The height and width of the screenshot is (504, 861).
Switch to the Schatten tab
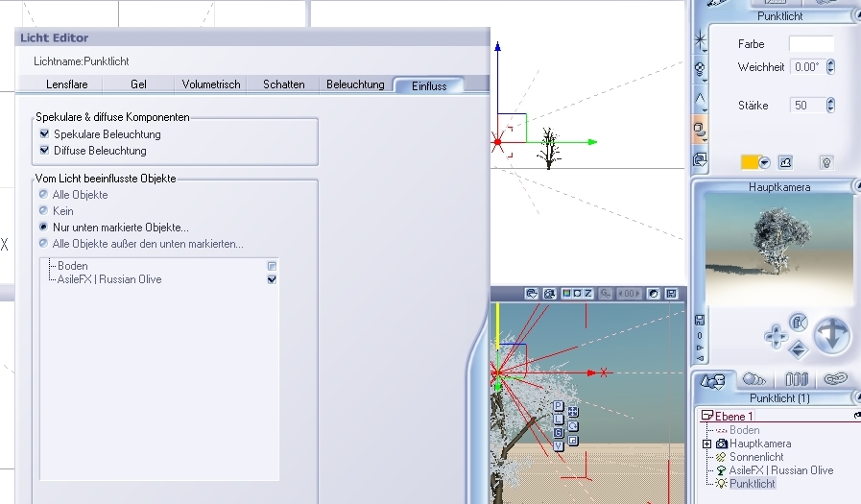(283, 84)
